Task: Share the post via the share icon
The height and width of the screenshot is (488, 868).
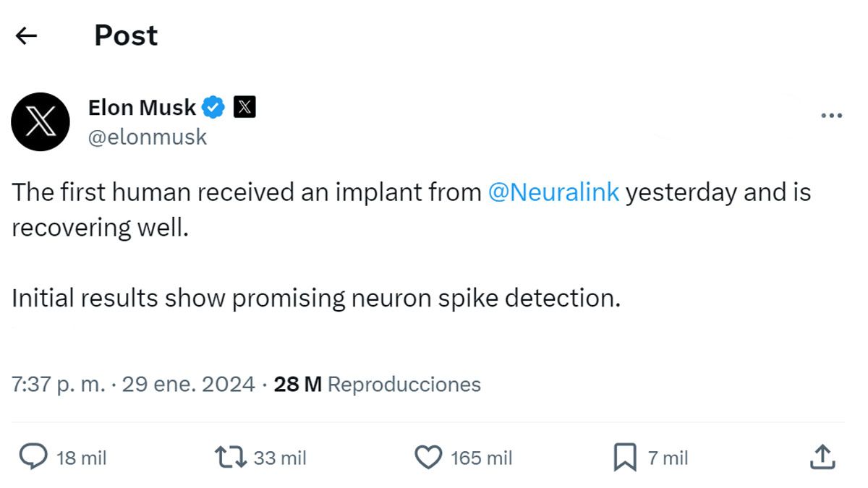Action: [824, 456]
